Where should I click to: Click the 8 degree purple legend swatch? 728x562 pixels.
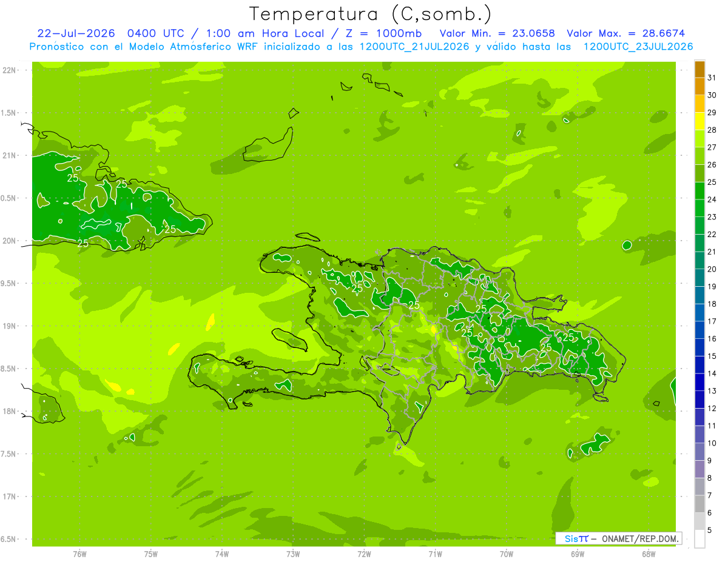699,469
